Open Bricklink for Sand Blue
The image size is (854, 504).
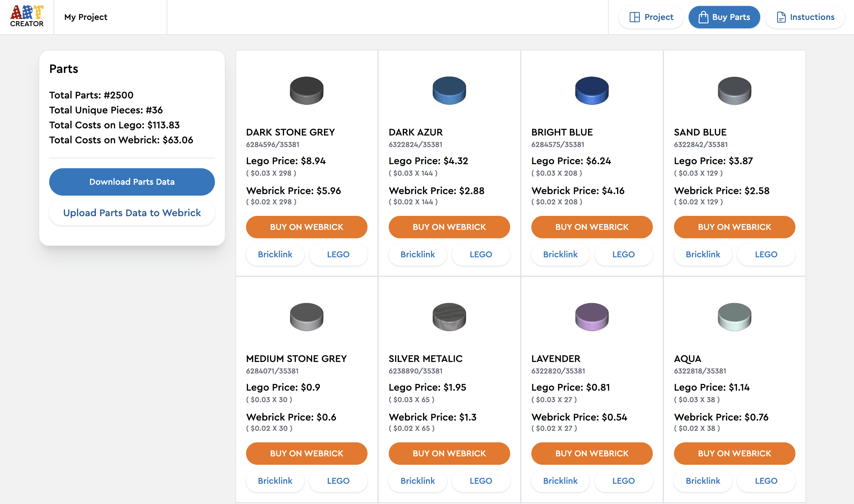703,254
